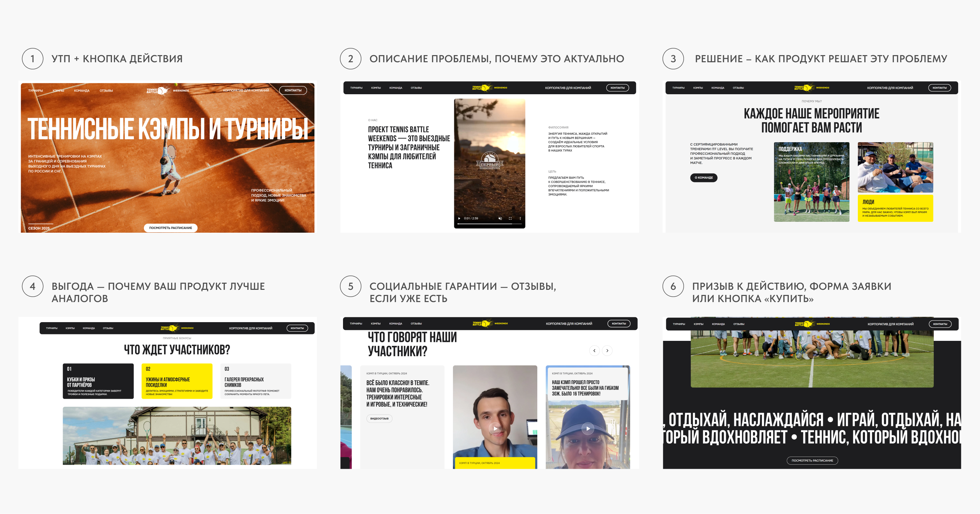Enter fullscreen mode on the video player

point(510,218)
